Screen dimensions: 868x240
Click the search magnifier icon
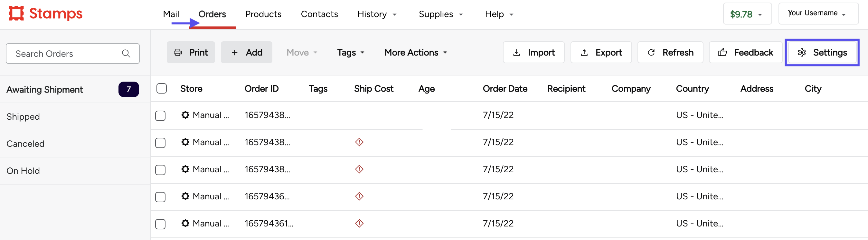click(126, 53)
